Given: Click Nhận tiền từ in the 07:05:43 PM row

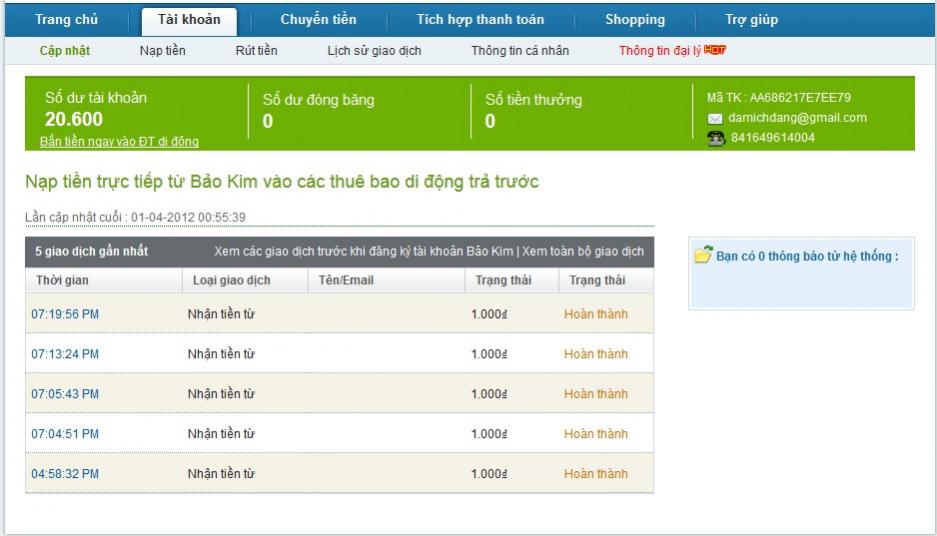Looking at the screenshot, I should (221, 394).
